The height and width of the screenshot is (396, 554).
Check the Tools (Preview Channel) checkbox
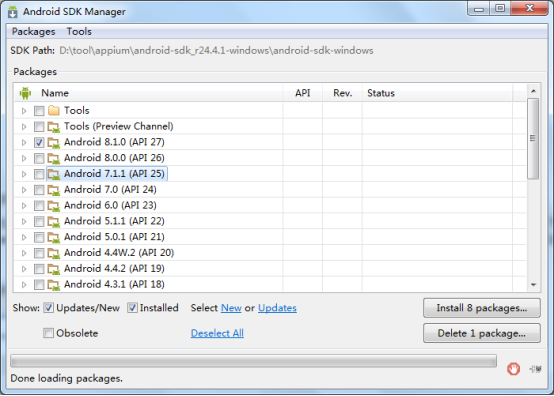coord(39,127)
